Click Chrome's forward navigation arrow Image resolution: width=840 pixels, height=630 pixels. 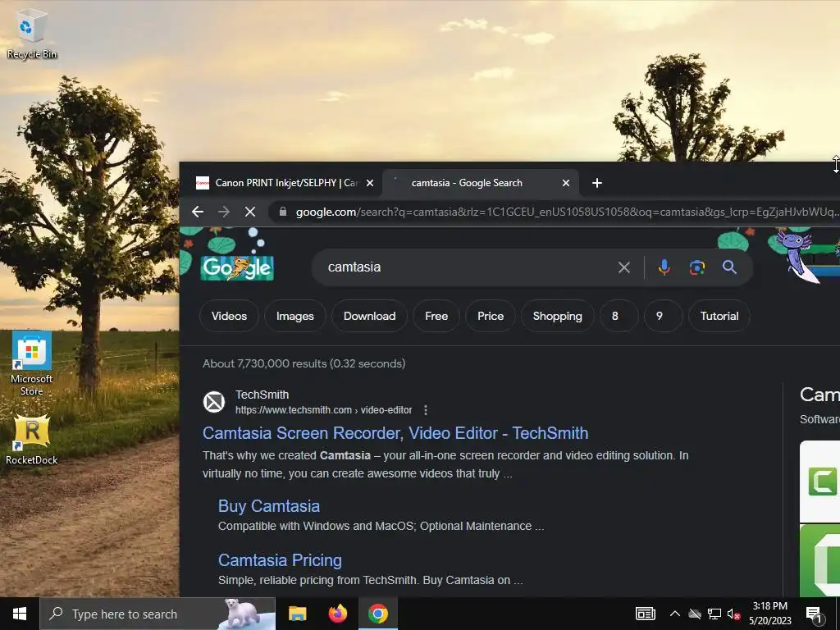pyautogui.click(x=224, y=212)
